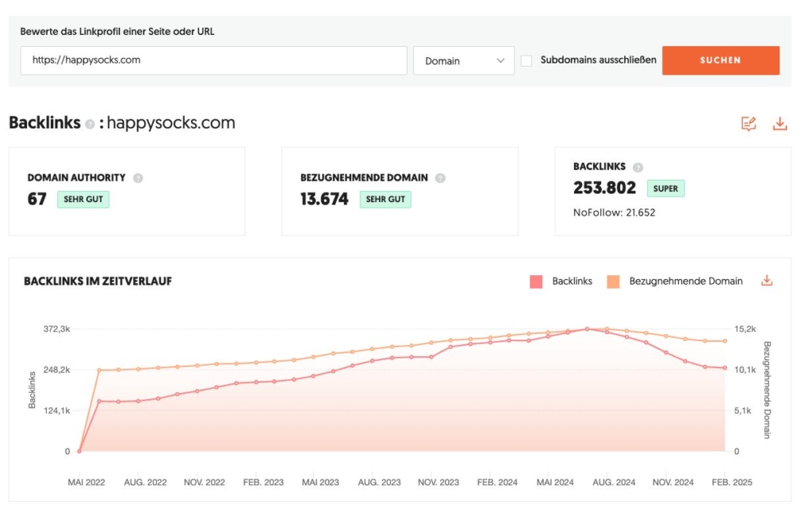This screenshot has width=812, height=513.
Task: Click the Domain Authority SEHR GUT badge
Action: tap(82, 199)
